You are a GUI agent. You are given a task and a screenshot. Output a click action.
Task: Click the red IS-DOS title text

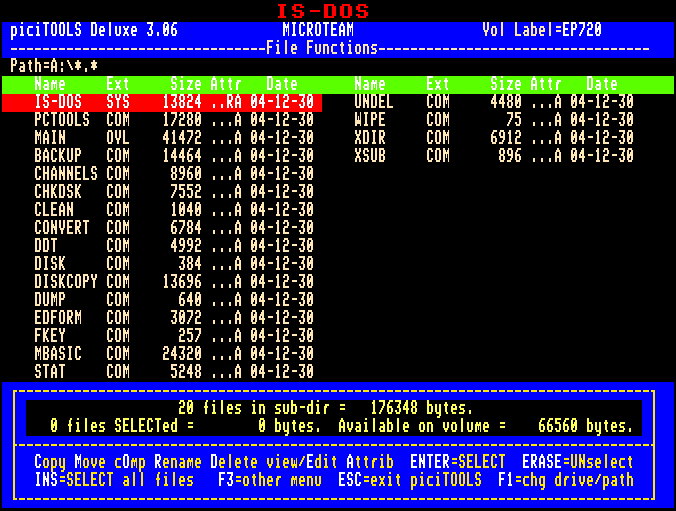322,11
